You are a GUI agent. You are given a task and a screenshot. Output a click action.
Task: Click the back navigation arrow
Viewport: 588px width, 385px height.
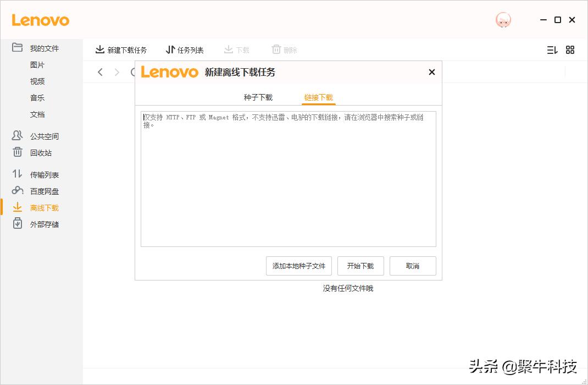pos(100,71)
